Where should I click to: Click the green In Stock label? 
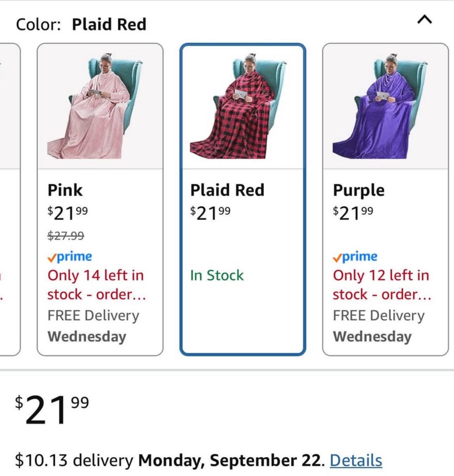coord(217,275)
